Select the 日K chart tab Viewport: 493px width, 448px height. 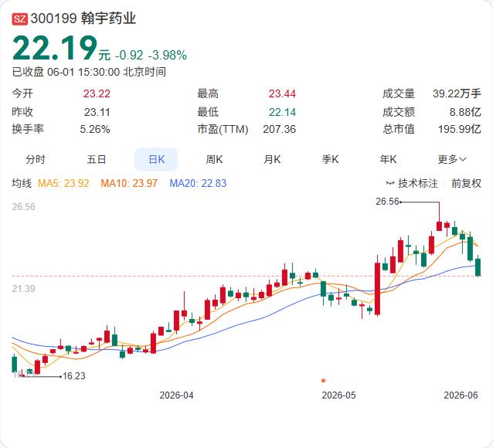[x=156, y=159]
